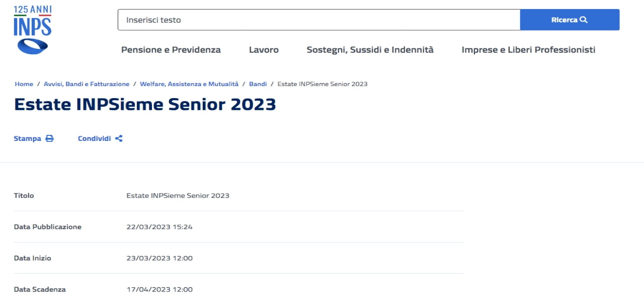Expand Sostegni, Sussidi e Indennità menu

[370, 50]
